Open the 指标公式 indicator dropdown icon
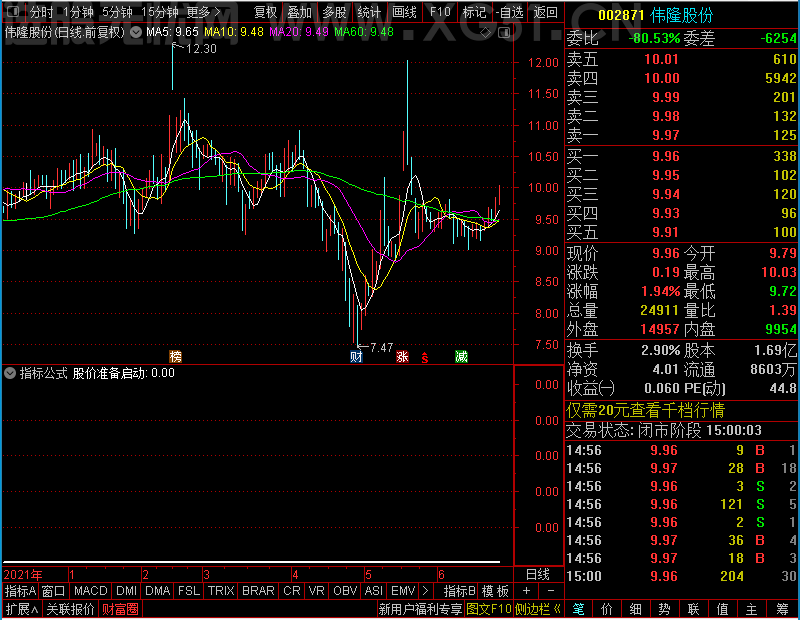This screenshot has width=800, height=620. click(10, 373)
